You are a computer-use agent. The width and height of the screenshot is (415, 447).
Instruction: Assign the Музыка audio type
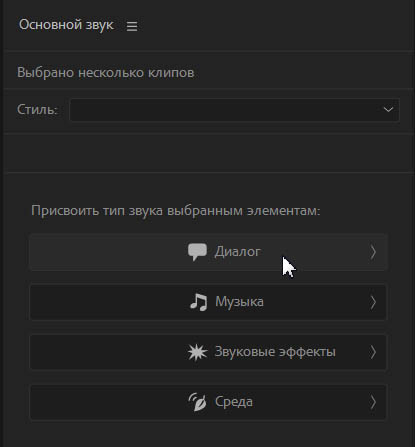point(208,302)
